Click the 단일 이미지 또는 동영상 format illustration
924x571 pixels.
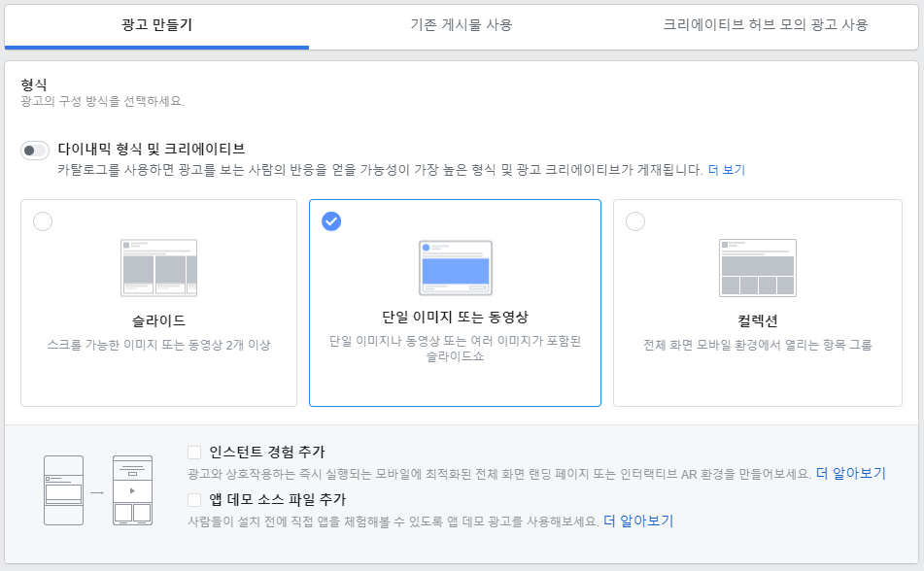(x=456, y=267)
